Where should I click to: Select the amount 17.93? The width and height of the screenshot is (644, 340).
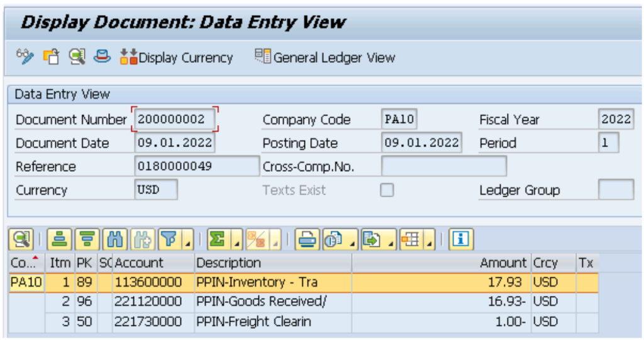(x=441, y=283)
